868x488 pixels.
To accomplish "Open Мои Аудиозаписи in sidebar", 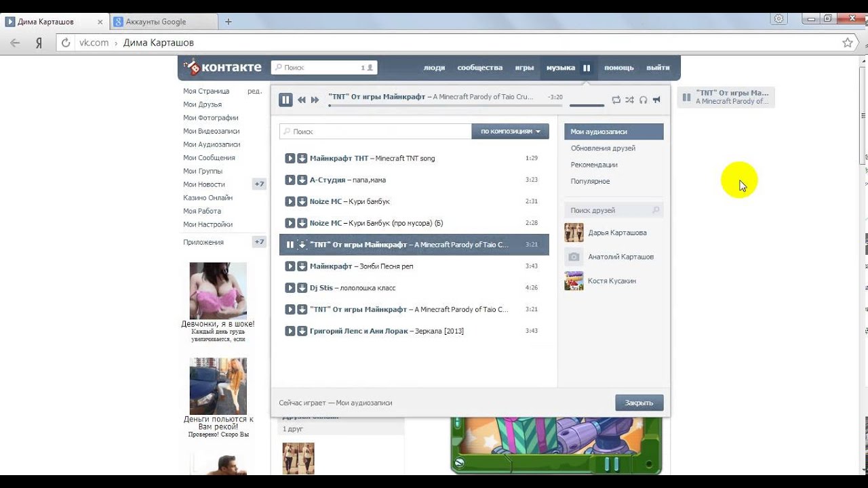I will [212, 144].
